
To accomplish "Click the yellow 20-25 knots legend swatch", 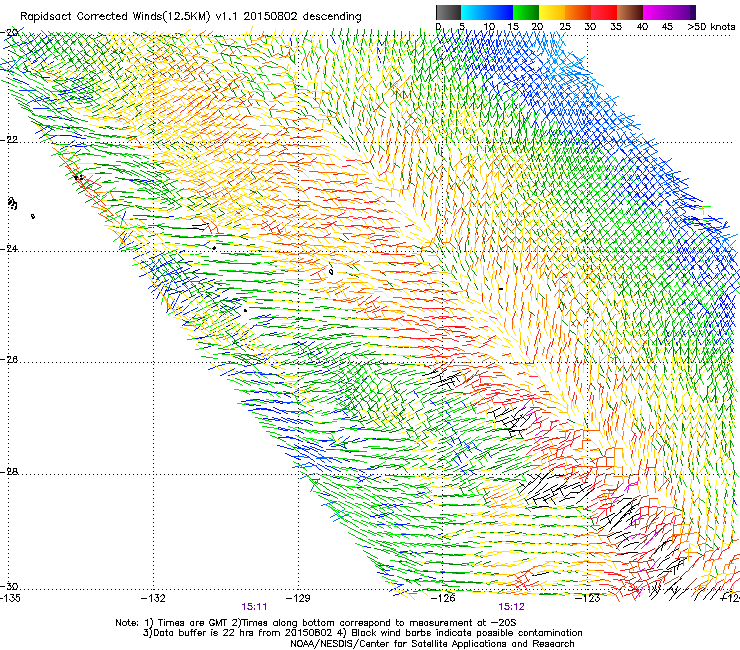I will click(552, 12).
